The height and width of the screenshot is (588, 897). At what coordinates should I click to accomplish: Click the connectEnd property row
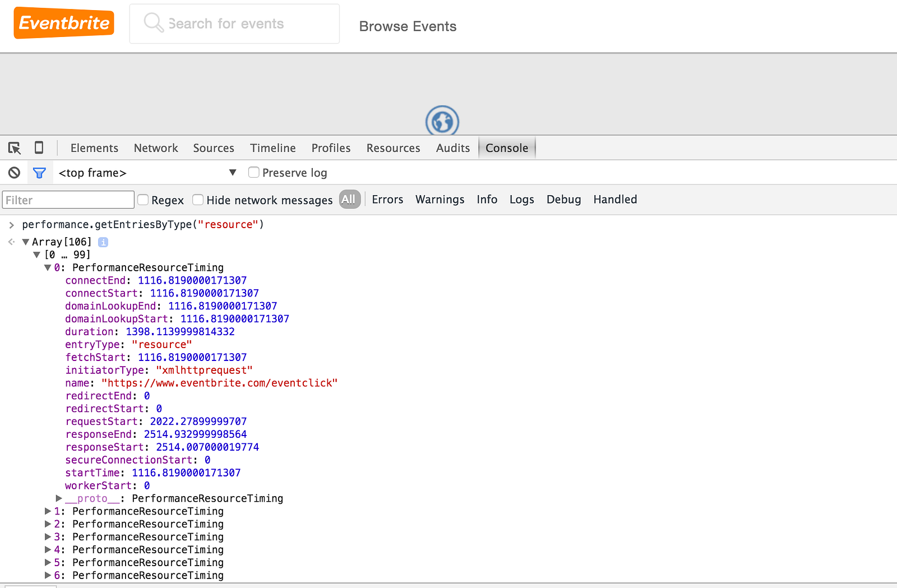(x=156, y=280)
